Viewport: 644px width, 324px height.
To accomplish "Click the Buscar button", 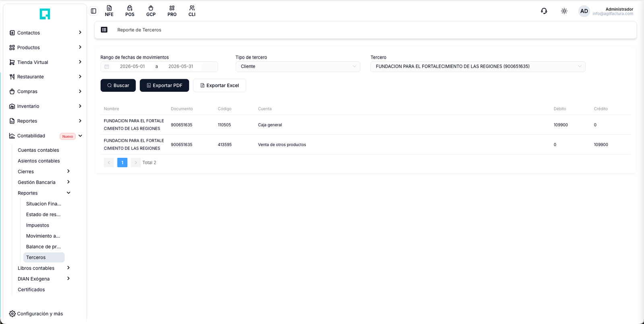I will pos(118,85).
